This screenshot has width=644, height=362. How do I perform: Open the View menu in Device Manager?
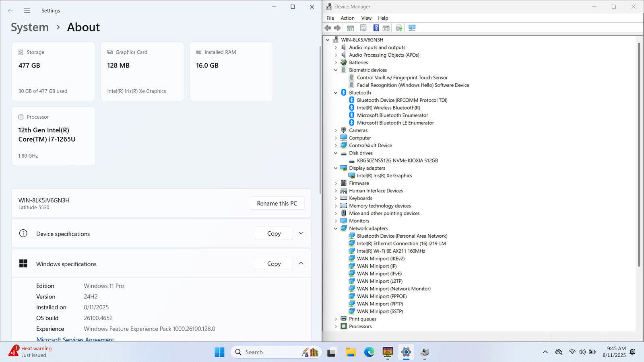tap(366, 18)
